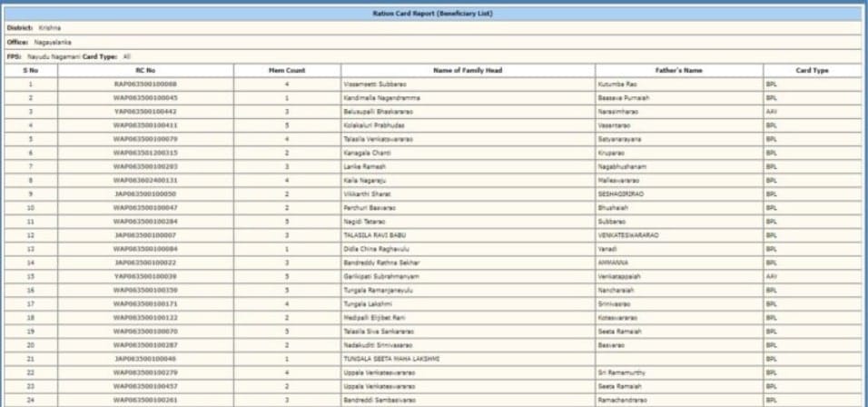Screen dimensions: 868x407
Task: Click the Ration Card Report title bar
Action: click(x=433, y=15)
